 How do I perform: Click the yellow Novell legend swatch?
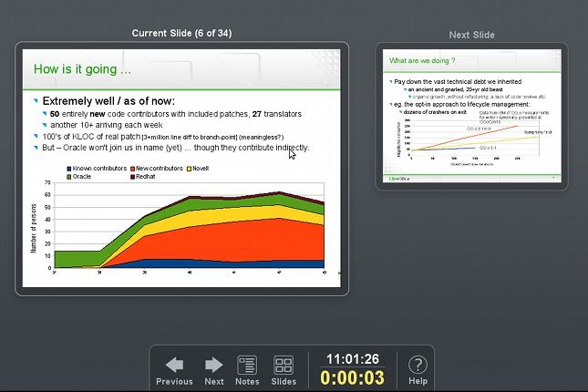click(x=189, y=169)
